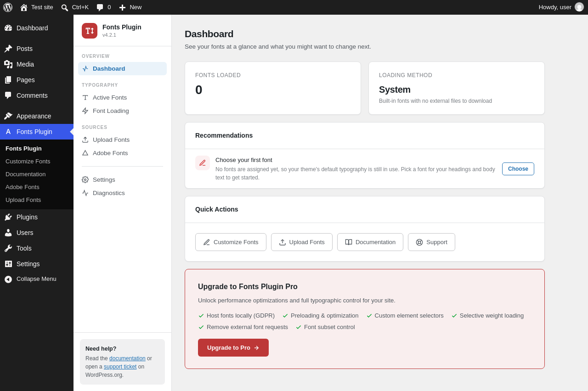Open Diagnostics in plugin navigation
The width and height of the screenshot is (588, 391).
pyautogui.click(x=122, y=193)
